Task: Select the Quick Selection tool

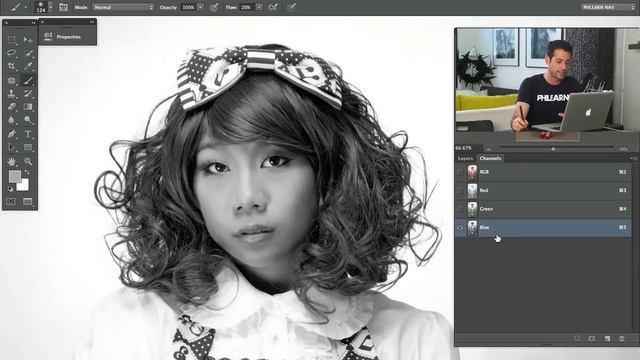Action: click(28, 53)
